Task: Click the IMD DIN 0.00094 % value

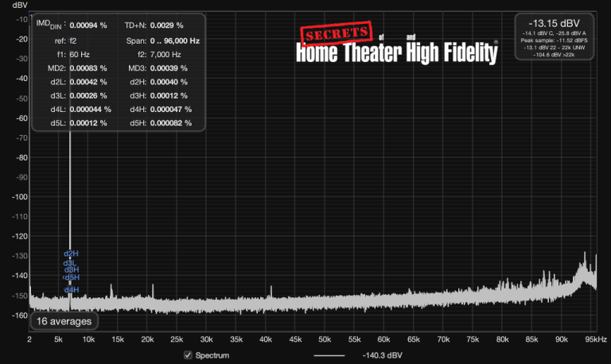Action: tap(88, 25)
